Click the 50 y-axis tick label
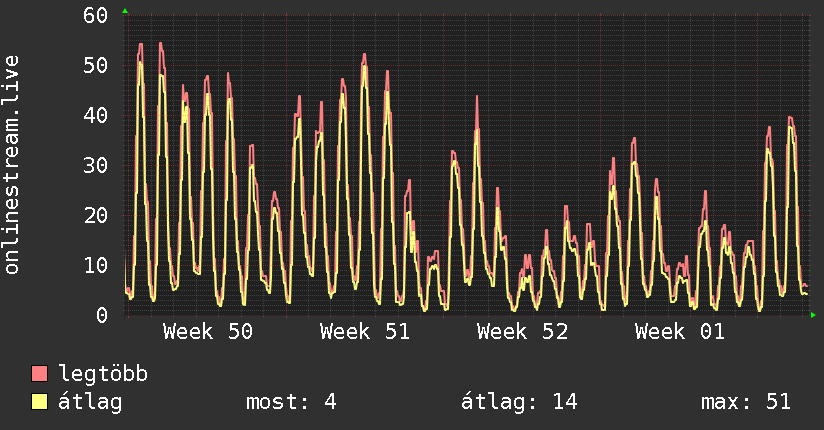The width and height of the screenshot is (824, 430). (x=96, y=65)
